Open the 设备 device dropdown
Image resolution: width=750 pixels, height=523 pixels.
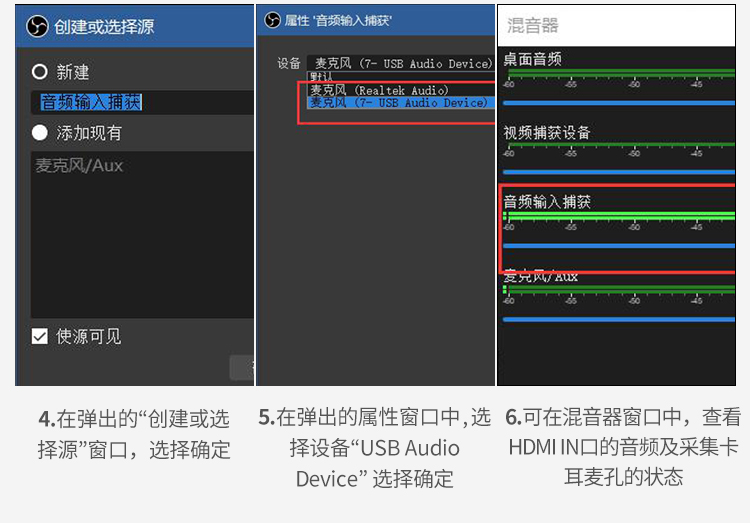[x=401, y=63]
